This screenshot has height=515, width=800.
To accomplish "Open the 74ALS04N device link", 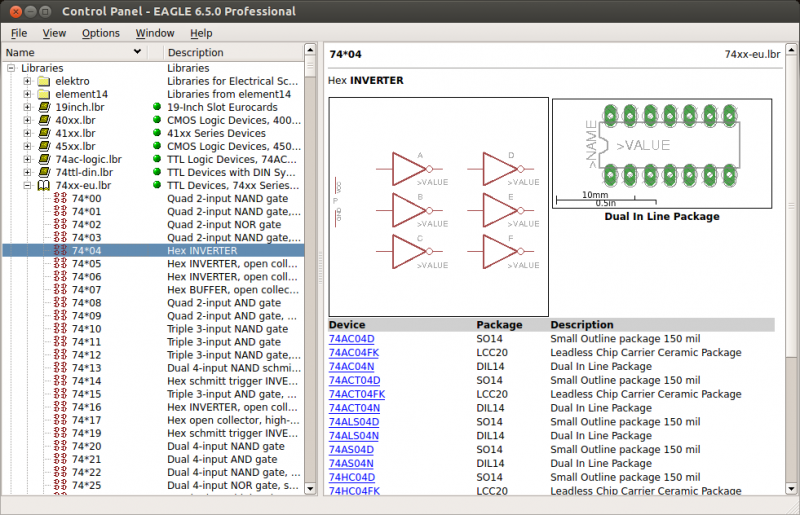I will point(354,436).
